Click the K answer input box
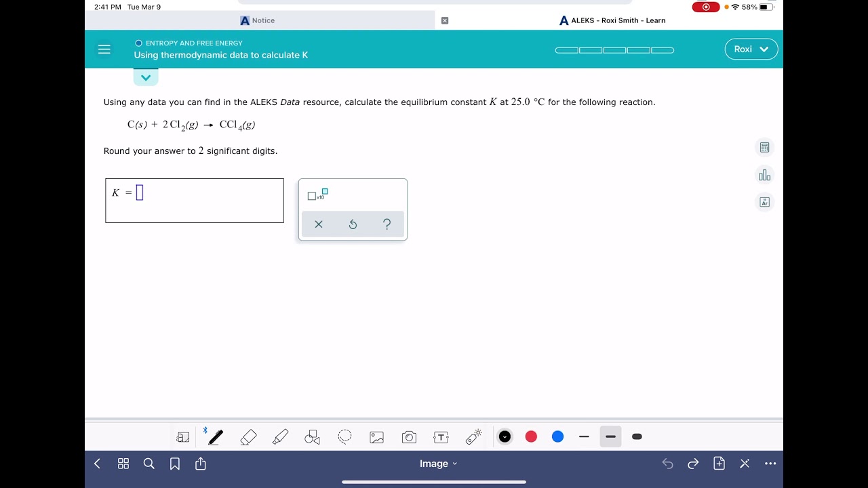Screen dimensions: 868x488 (x=140, y=193)
